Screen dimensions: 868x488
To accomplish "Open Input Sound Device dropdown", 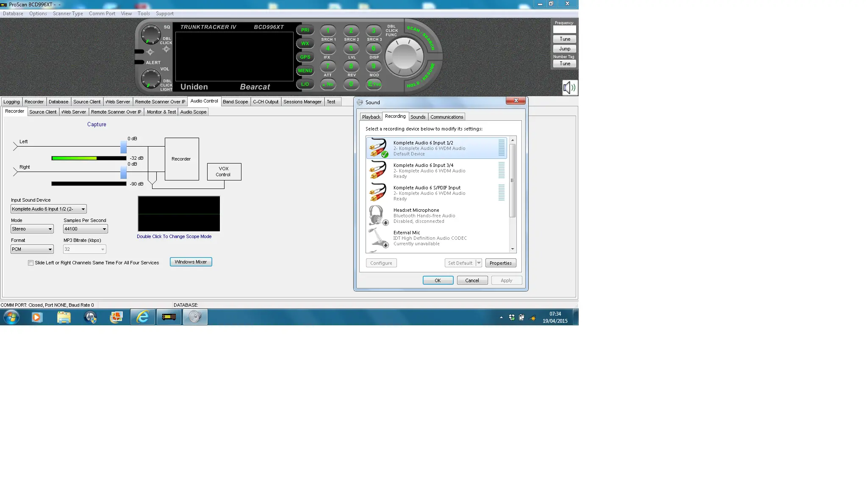I will [49, 209].
